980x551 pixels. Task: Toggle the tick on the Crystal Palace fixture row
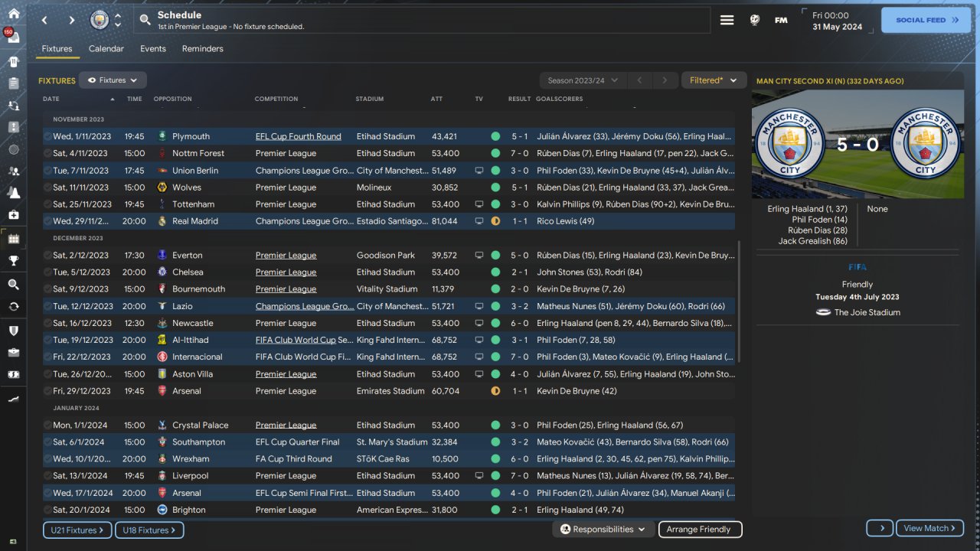47,425
